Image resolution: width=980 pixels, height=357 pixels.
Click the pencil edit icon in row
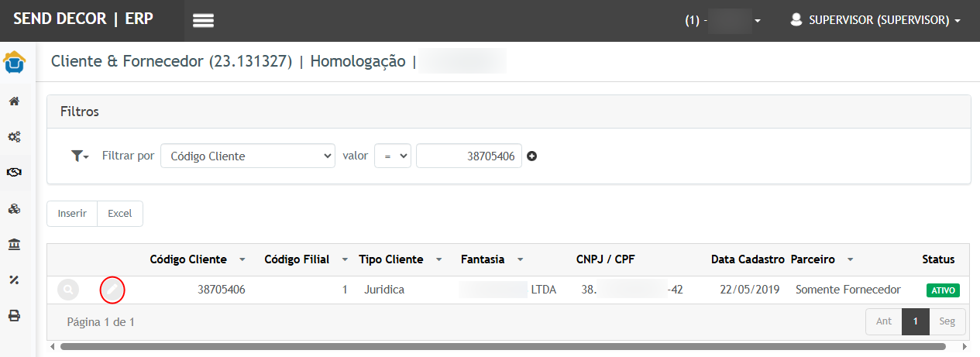(x=113, y=290)
